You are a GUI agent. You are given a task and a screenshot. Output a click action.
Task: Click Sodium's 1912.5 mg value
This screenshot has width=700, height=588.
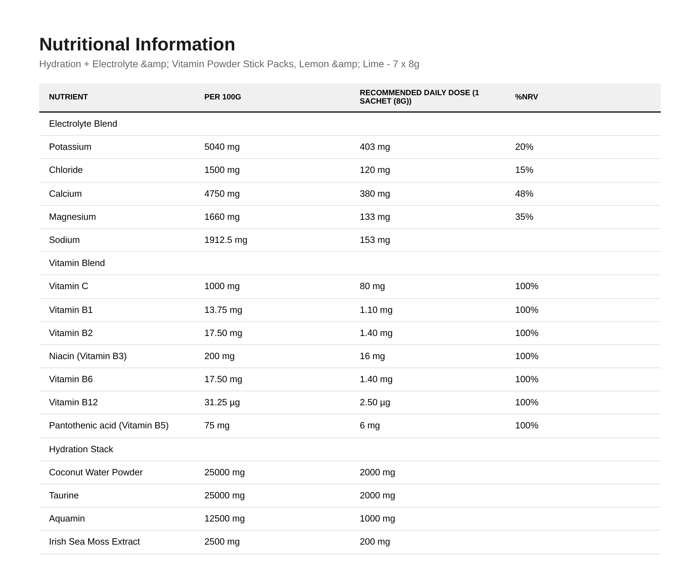pos(226,240)
